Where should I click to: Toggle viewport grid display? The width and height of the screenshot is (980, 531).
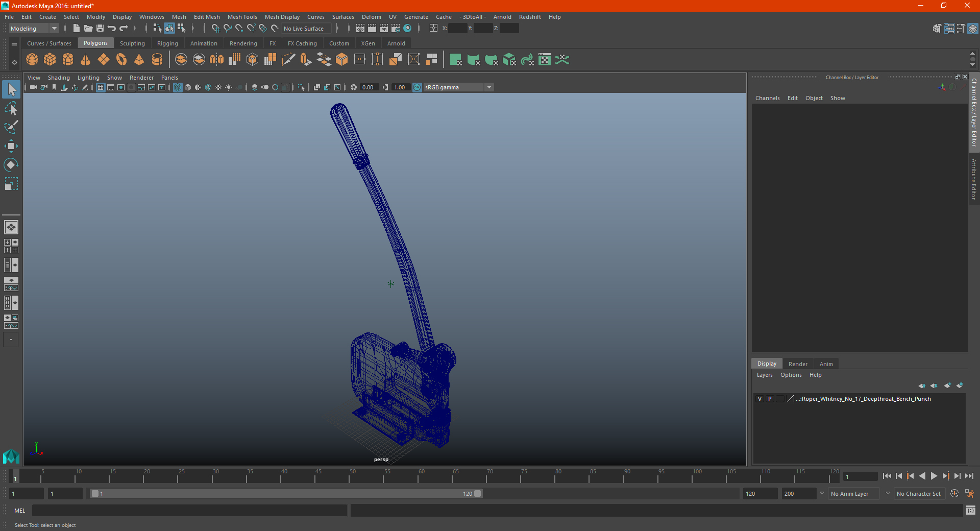coord(101,87)
